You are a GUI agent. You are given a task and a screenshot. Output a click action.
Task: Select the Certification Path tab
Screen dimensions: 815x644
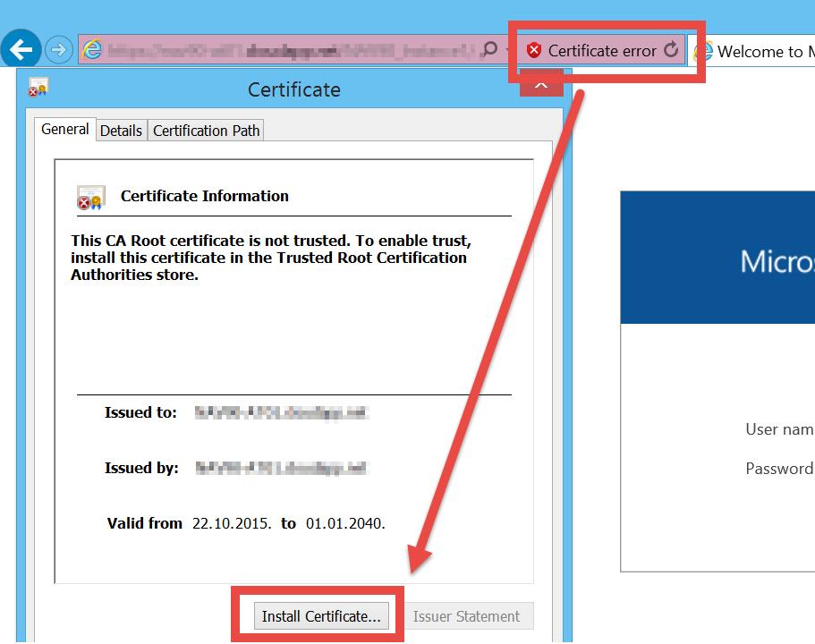(x=206, y=131)
